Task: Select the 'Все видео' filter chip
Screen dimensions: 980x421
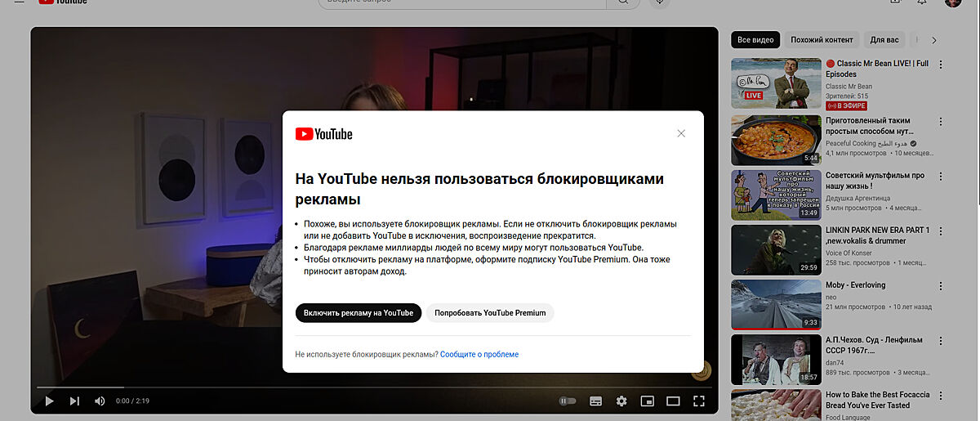Action: coord(755,39)
